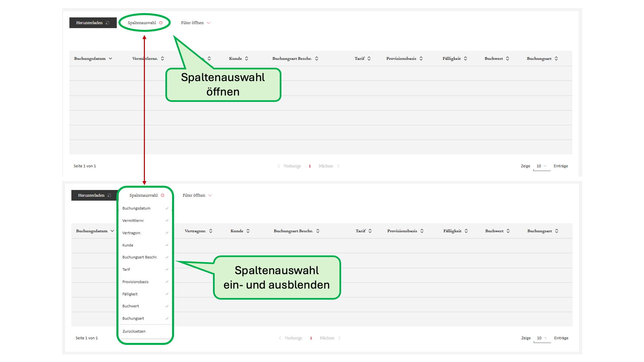Click Buchwert sort icon in lower table
The height and width of the screenshot is (362, 644).
point(508,231)
